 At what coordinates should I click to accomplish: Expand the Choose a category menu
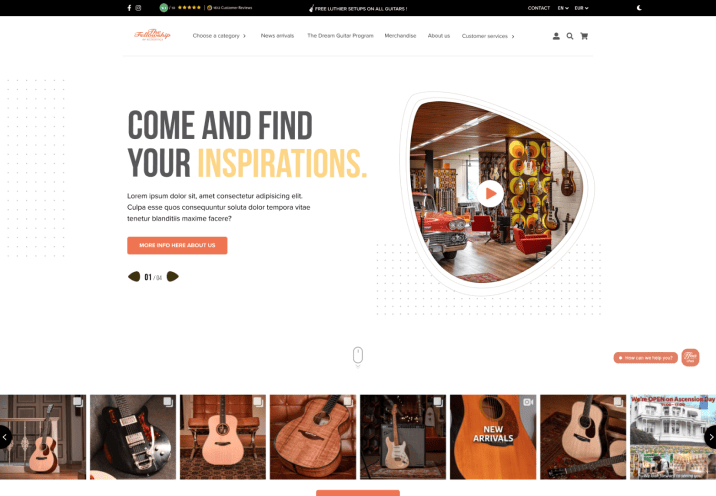[219, 36]
